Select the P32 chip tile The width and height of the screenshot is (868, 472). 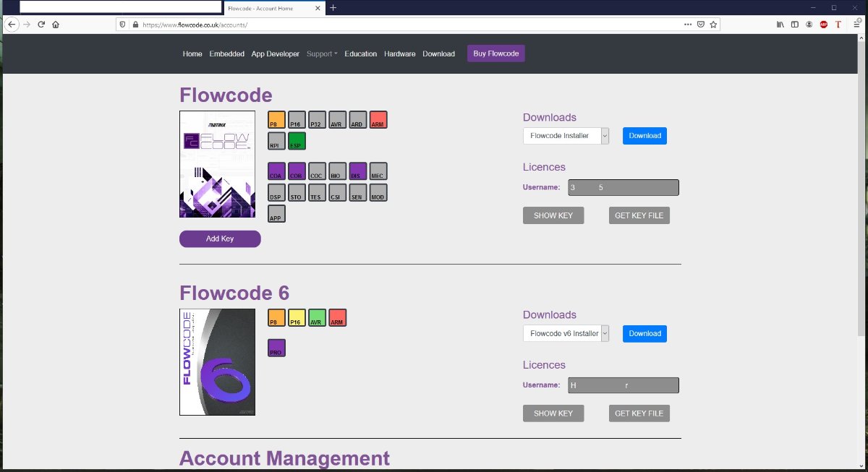pyautogui.click(x=318, y=120)
